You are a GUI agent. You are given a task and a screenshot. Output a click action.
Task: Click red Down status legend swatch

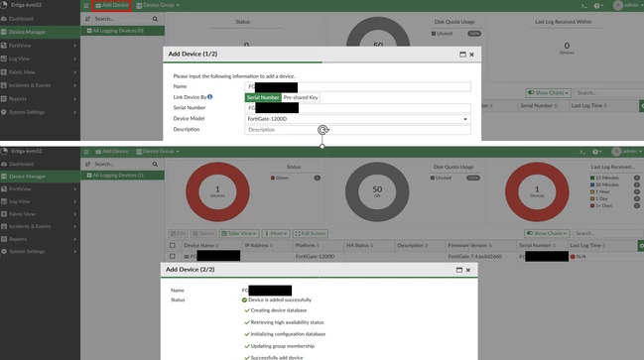pos(272,179)
